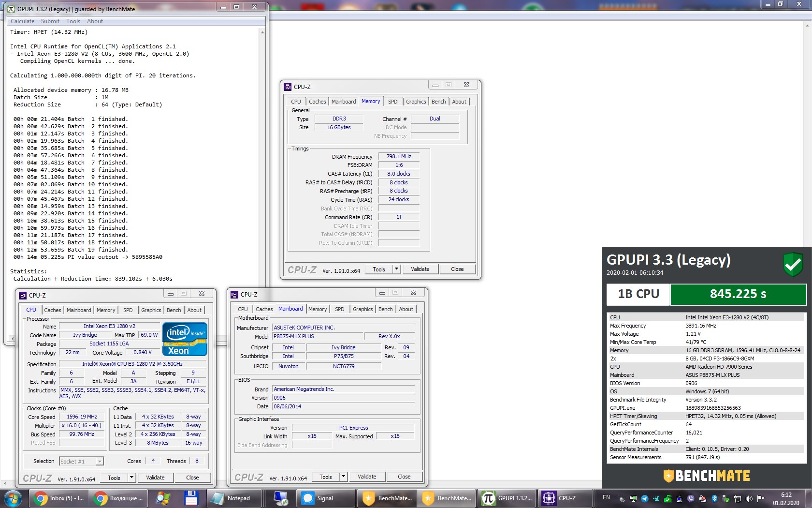This screenshot has width=812, height=508.
Task: Click the Bluetooth tray icon
Action: 714,498
